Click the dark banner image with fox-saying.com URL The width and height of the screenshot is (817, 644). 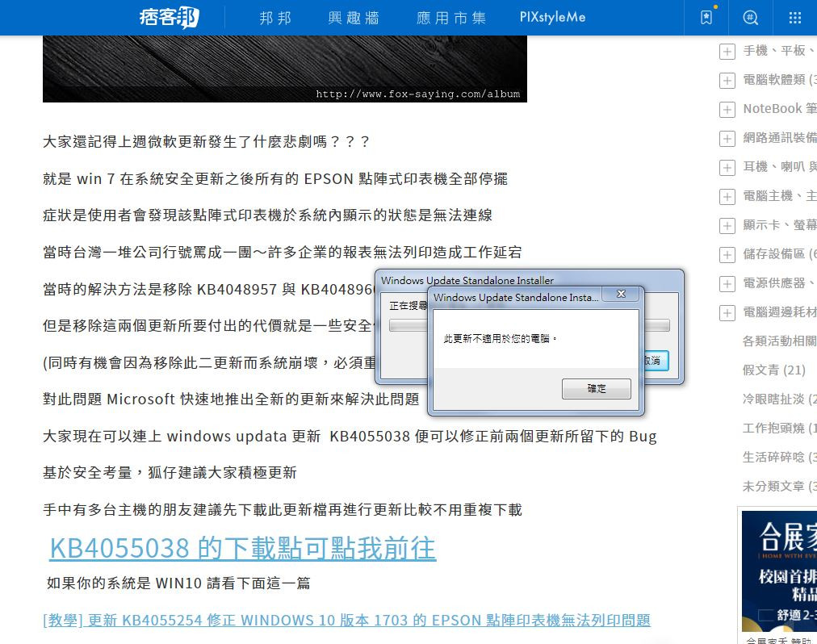284,69
